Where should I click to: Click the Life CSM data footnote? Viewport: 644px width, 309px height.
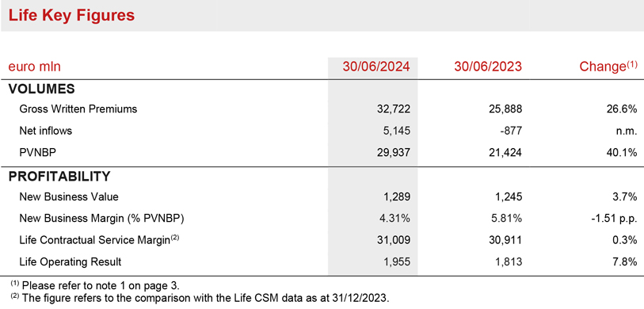198,298
